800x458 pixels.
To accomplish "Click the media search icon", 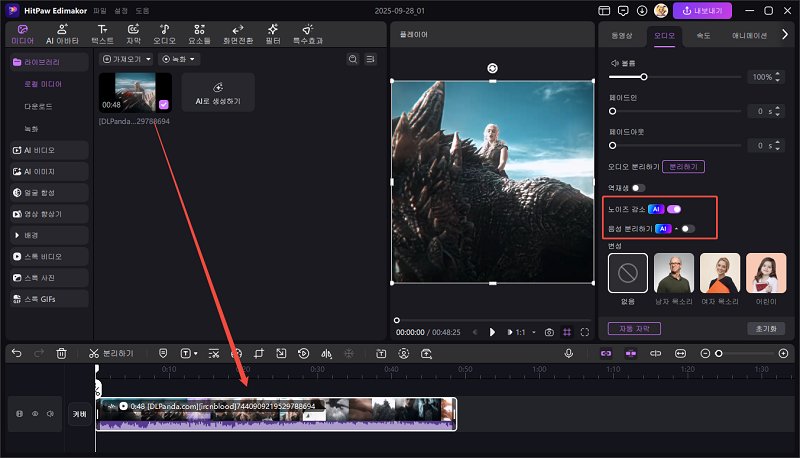I will [x=353, y=59].
